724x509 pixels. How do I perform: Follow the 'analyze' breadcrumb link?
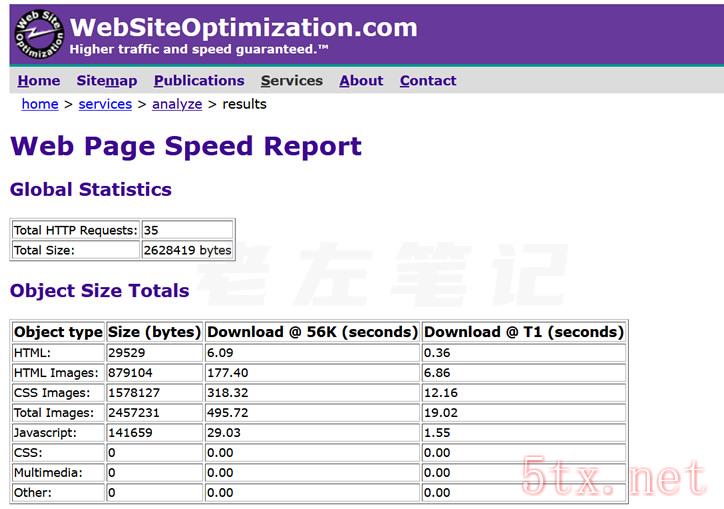click(177, 104)
